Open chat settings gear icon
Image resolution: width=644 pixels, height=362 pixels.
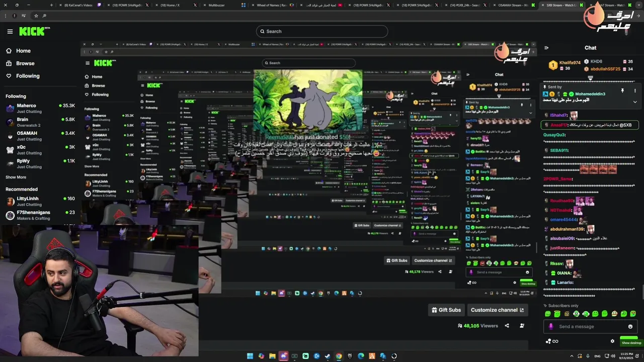[x=612, y=341]
